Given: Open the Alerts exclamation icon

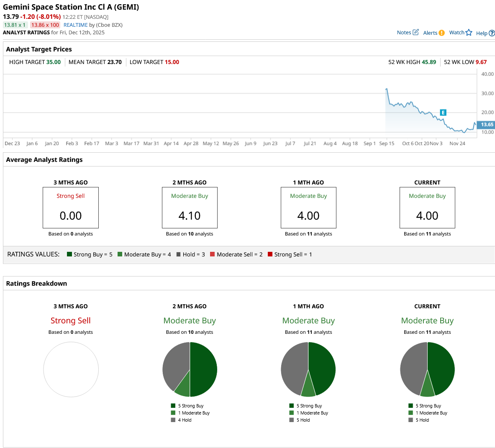Looking at the screenshot, I should [x=441, y=33].
